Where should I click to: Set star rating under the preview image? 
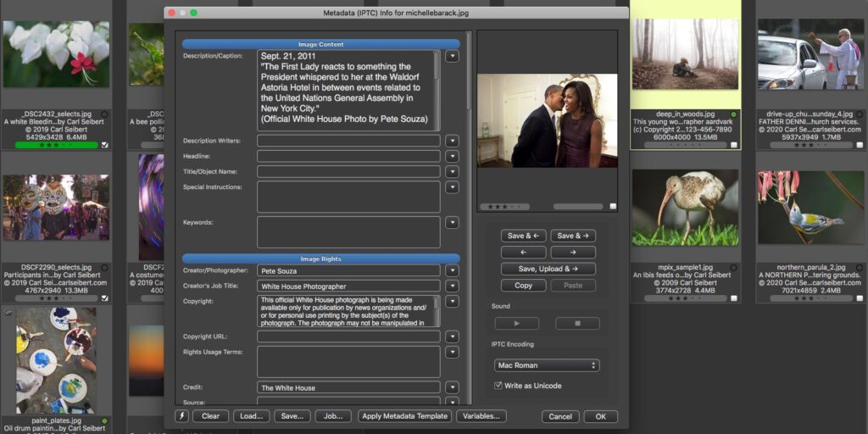pos(504,207)
